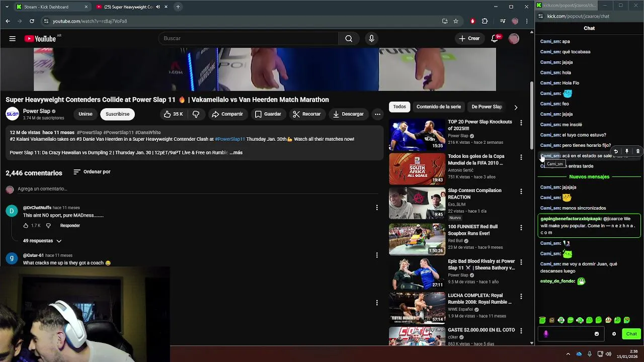This screenshot has height=362, width=644.
Task: Open Chrome media controls icon
Action: [x=502, y=21]
